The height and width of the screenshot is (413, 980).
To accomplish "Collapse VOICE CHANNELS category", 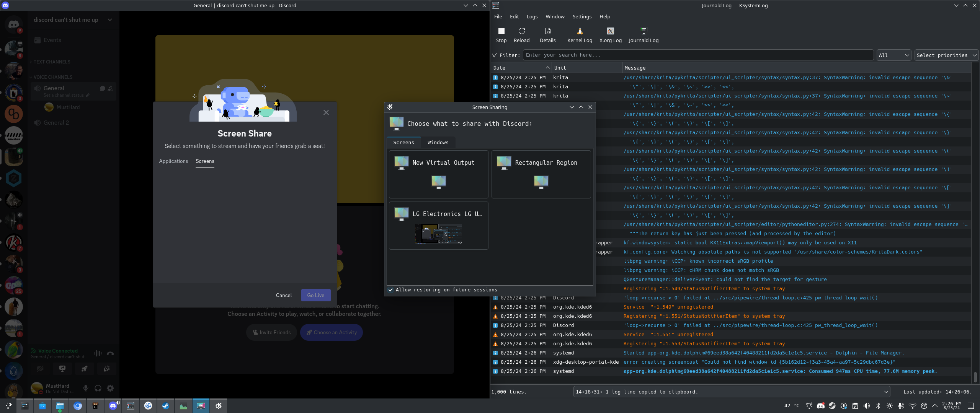I will [53, 77].
